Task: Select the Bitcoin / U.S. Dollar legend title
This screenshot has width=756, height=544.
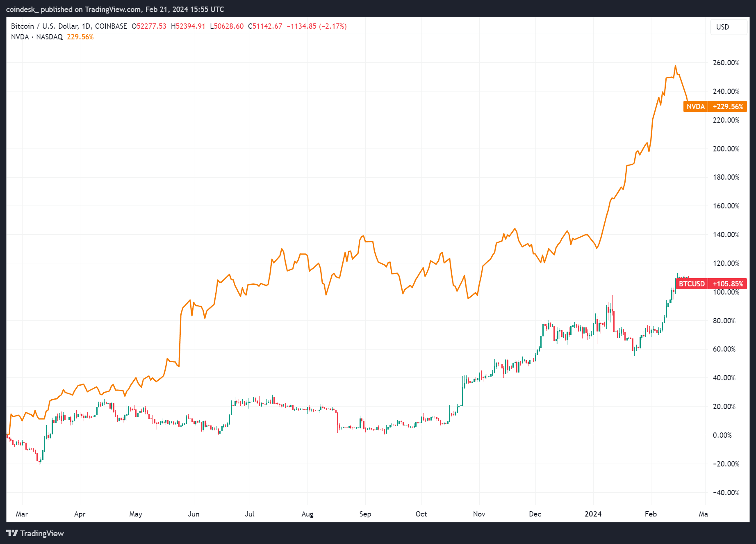Action: [x=69, y=26]
